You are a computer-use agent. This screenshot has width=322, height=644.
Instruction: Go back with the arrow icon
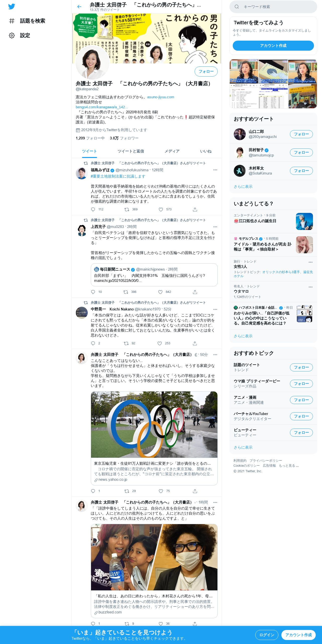click(79, 7)
